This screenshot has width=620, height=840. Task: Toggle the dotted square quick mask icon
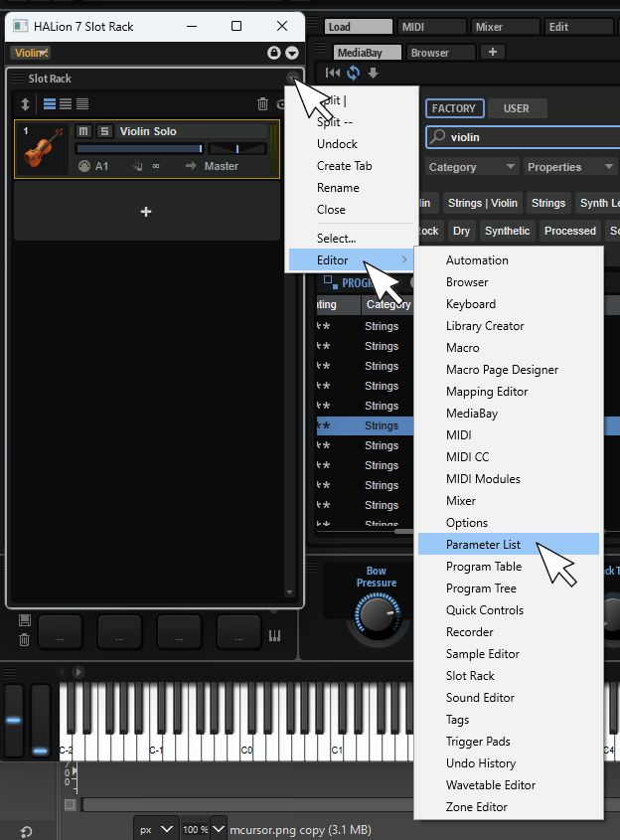(x=70, y=804)
